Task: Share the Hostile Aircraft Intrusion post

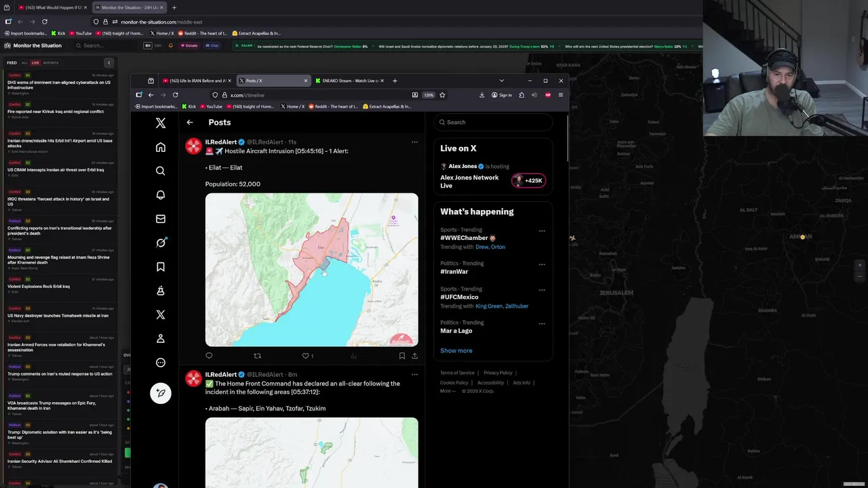Action: 414,356
